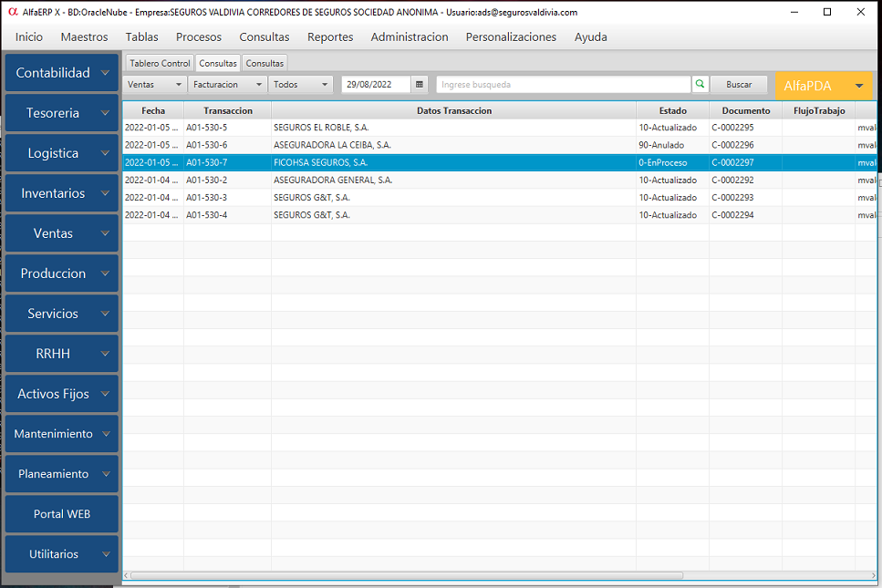Open the Facturacion combo box
The height and width of the screenshot is (588, 882).
pyautogui.click(x=227, y=85)
